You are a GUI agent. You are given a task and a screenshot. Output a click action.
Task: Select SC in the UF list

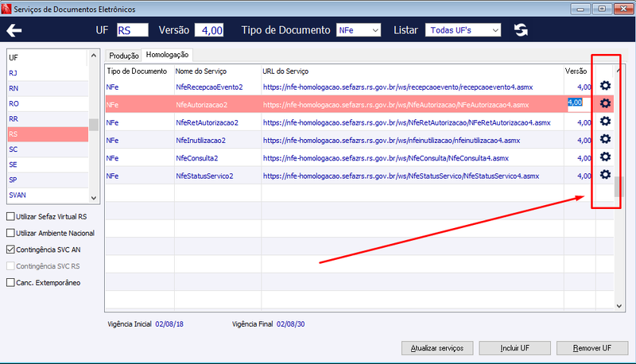coord(48,149)
